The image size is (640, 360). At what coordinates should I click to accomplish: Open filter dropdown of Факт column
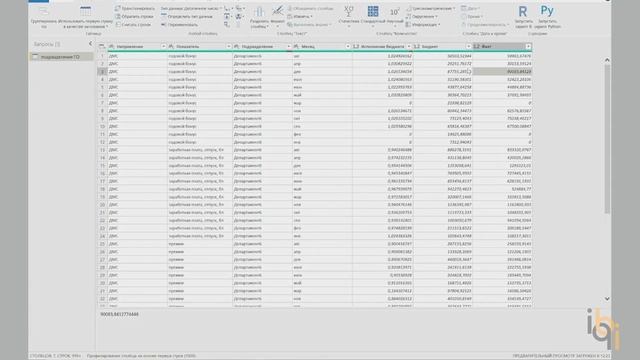tap(528, 47)
